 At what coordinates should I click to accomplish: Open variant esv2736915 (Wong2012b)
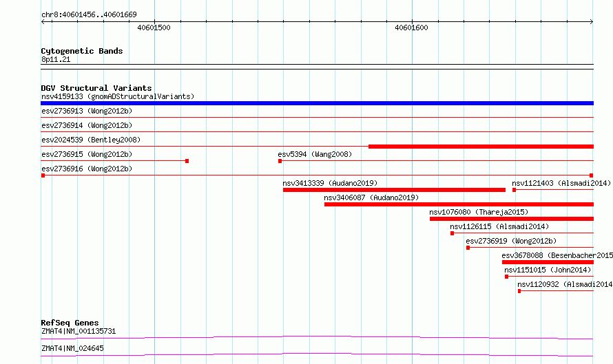[x=87, y=154]
